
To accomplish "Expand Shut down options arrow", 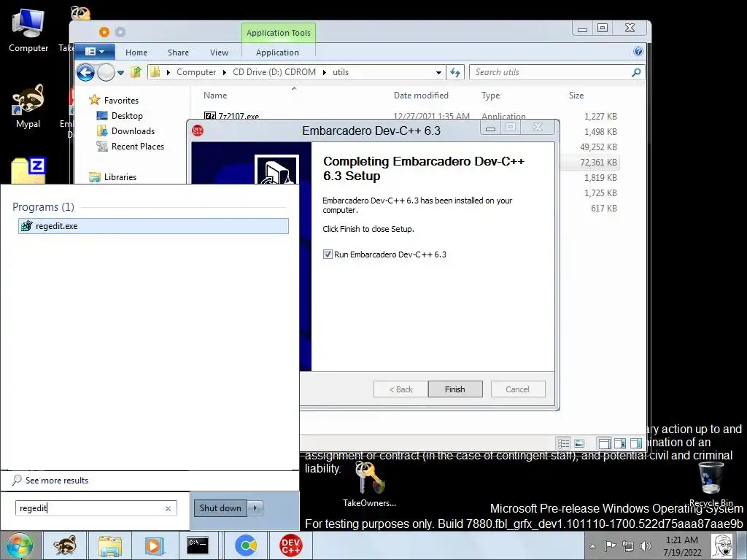I will (x=255, y=508).
